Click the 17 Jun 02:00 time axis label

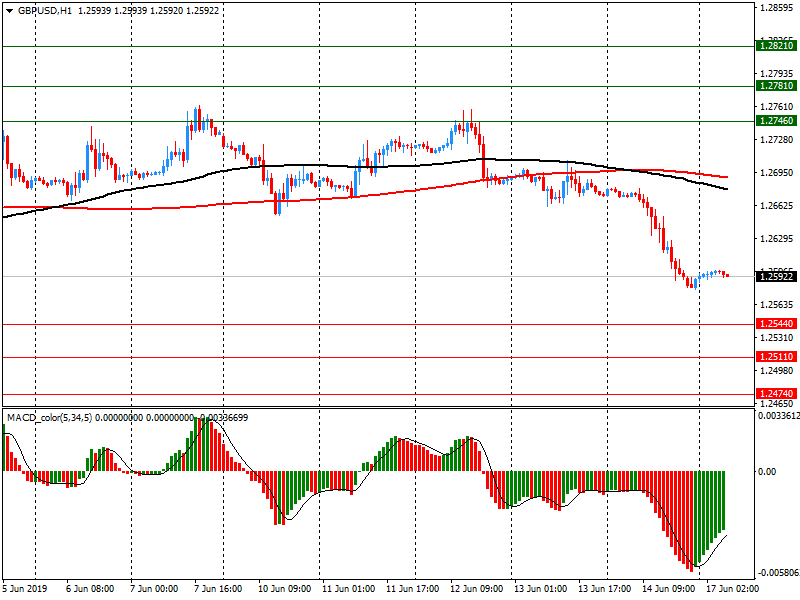tap(733, 589)
